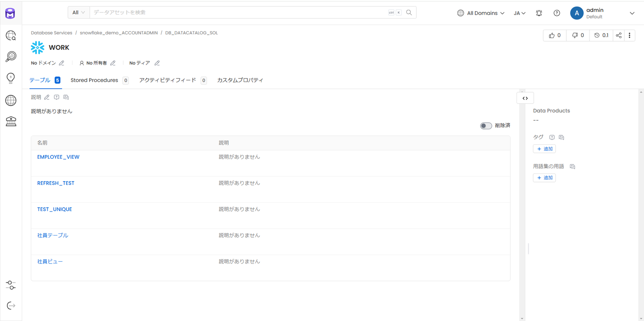
Task: Click the OpenMetadata logo at top left
Action: pyautogui.click(x=10, y=13)
